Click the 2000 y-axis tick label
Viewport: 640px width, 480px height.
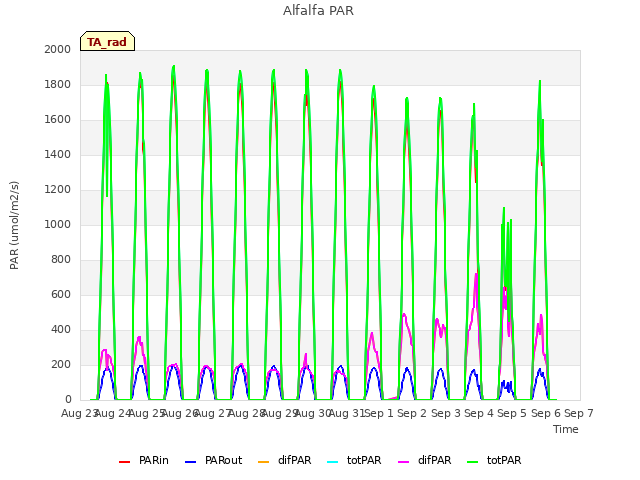[58, 49]
